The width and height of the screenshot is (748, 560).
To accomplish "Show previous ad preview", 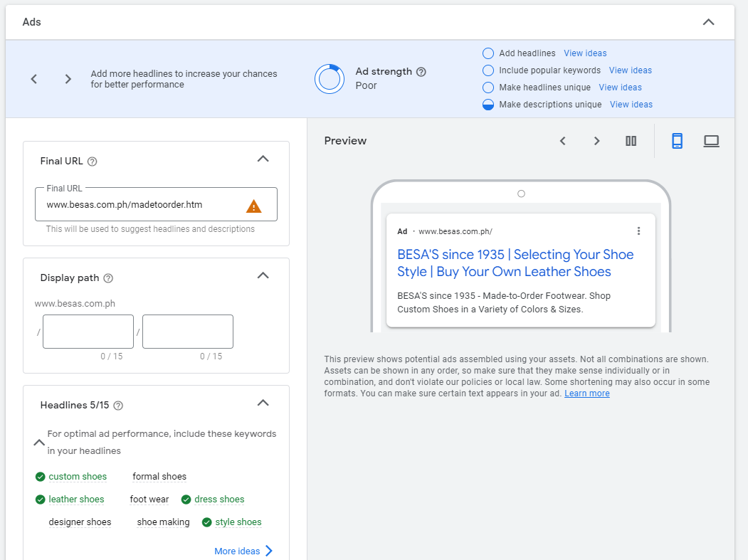I will point(562,141).
